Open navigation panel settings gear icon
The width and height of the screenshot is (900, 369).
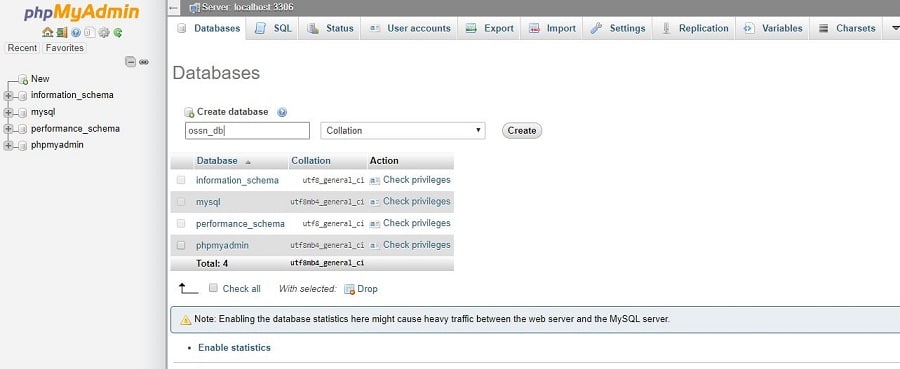tap(104, 33)
